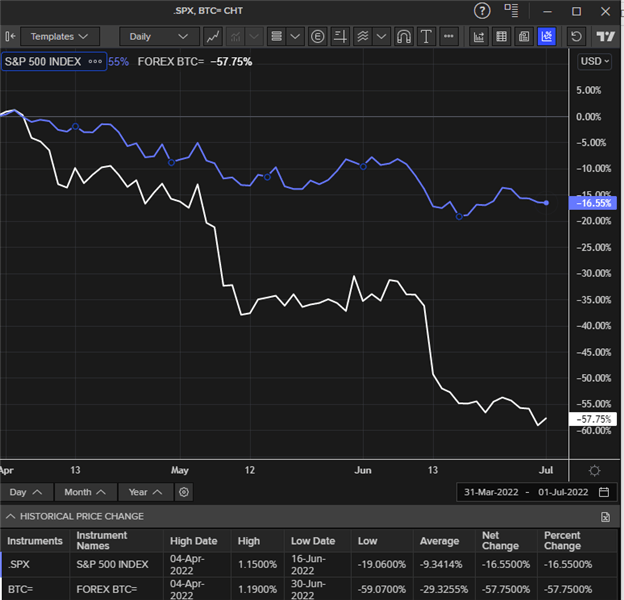Click the 1.1500% High value cell
This screenshot has height=600, width=624.
(x=257, y=564)
